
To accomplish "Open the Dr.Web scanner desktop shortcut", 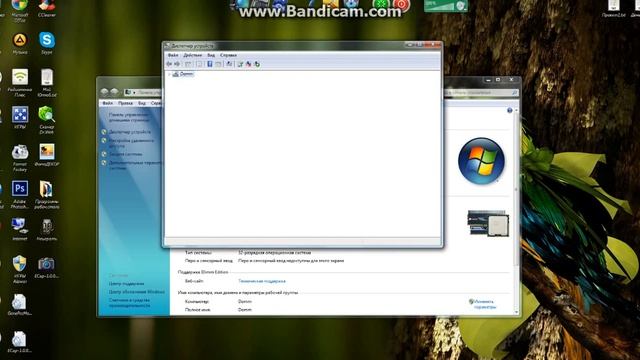I will point(47,120).
